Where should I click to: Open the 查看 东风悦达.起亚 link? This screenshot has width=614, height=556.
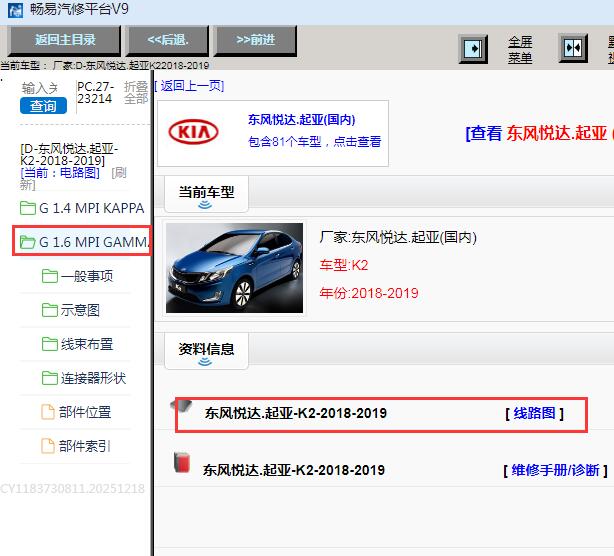point(540,133)
